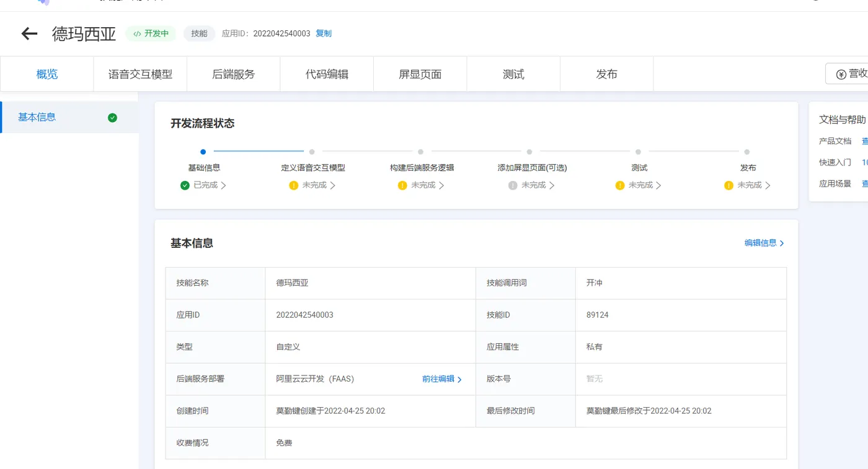Copy the application ID via 复制 link
This screenshot has height=469, width=868.
pyautogui.click(x=324, y=33)
